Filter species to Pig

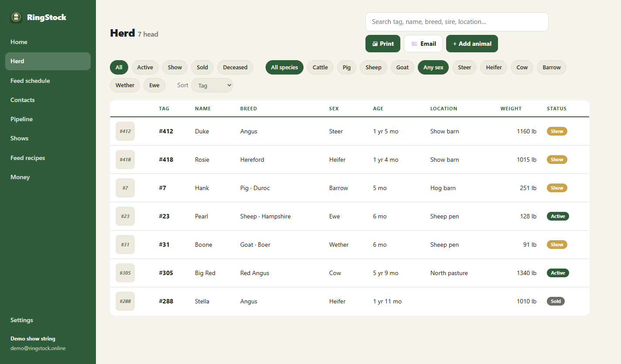(347, 68)
